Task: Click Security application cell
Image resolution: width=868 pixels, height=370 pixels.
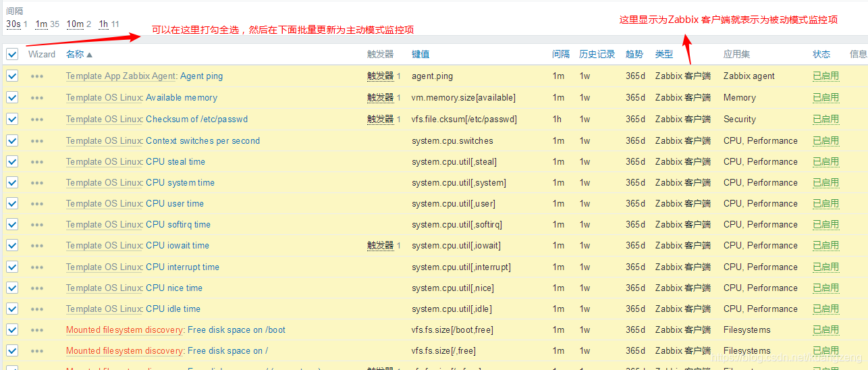Action: click(x=740, y=120)
